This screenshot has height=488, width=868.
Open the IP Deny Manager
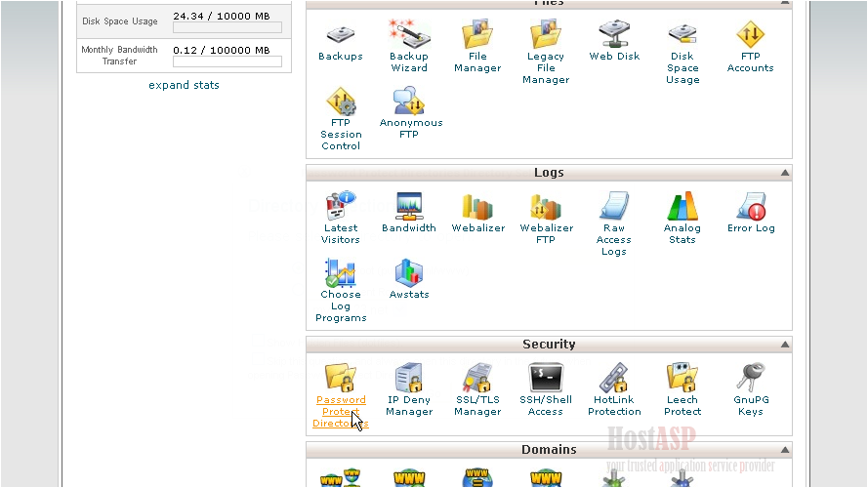pos(409,379)
